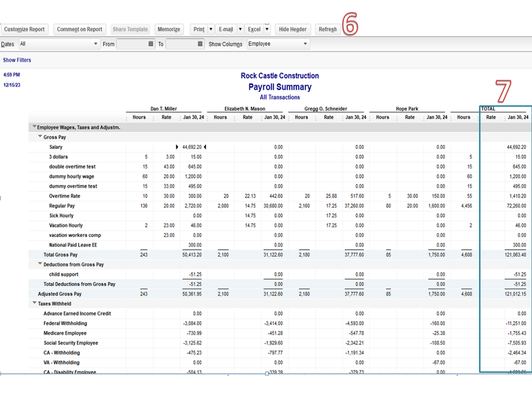
Task: Expand the Dates range dropdown
Action: 96,44
